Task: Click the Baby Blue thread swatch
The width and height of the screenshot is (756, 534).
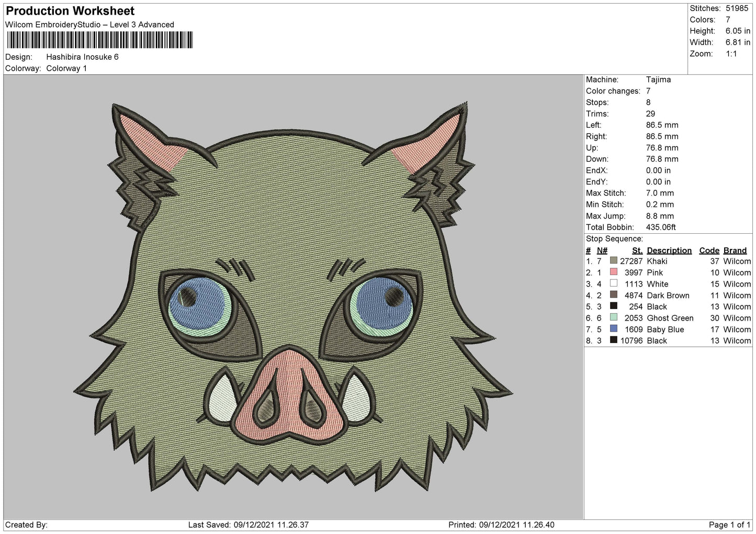Action: pyautogui.click(x=613, y=329)
